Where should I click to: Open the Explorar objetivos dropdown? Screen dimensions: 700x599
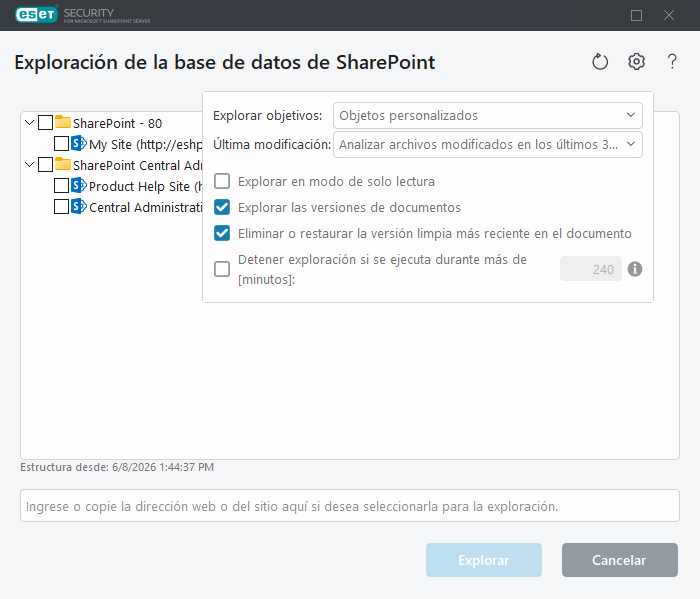pos(488,116)
